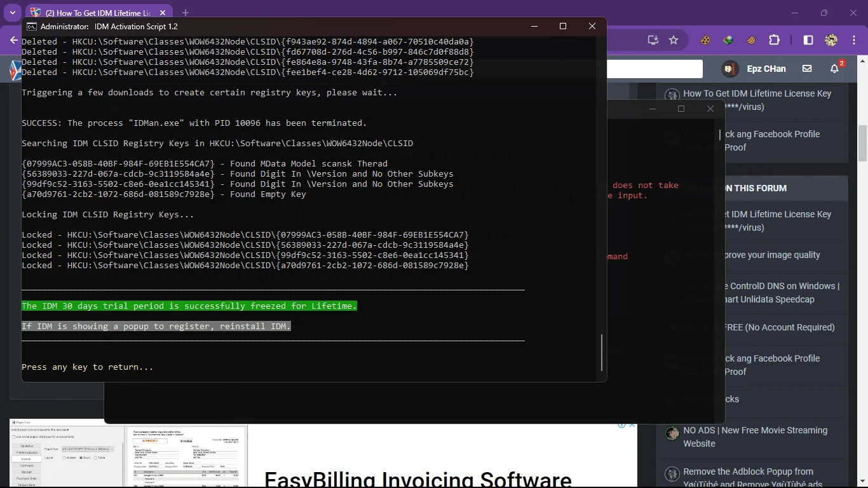Click the avatar beside NO ADS movie streaming thread

tap(672, 433)
